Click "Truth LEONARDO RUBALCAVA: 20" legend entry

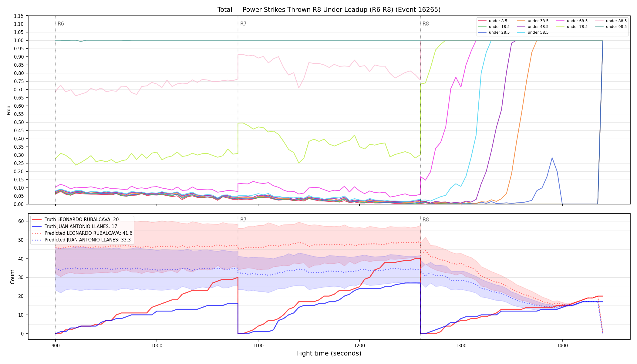[x=82, y=220]
